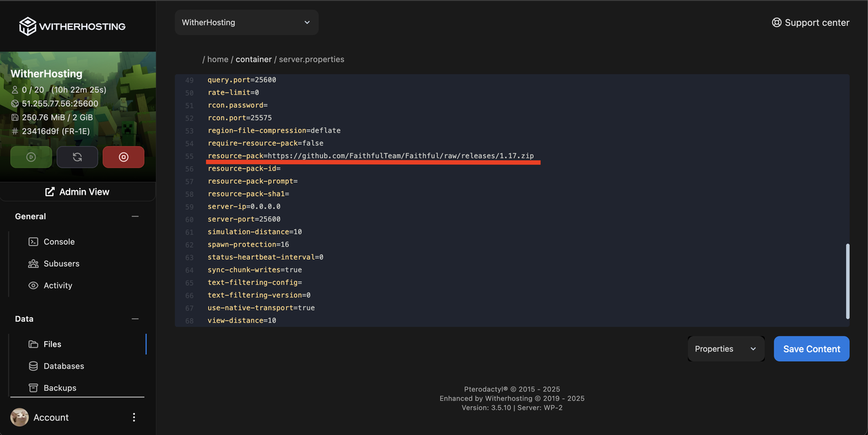This screenshot has height=435, width=868.
Task: Click the server-ip=0.0.0.0 line
Action: (x=244, y=206)
